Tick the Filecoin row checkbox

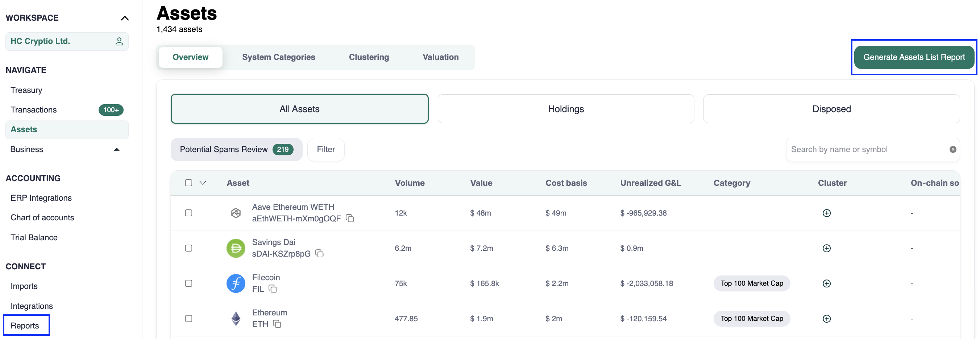pyautogui.click(x=188, y=283)
